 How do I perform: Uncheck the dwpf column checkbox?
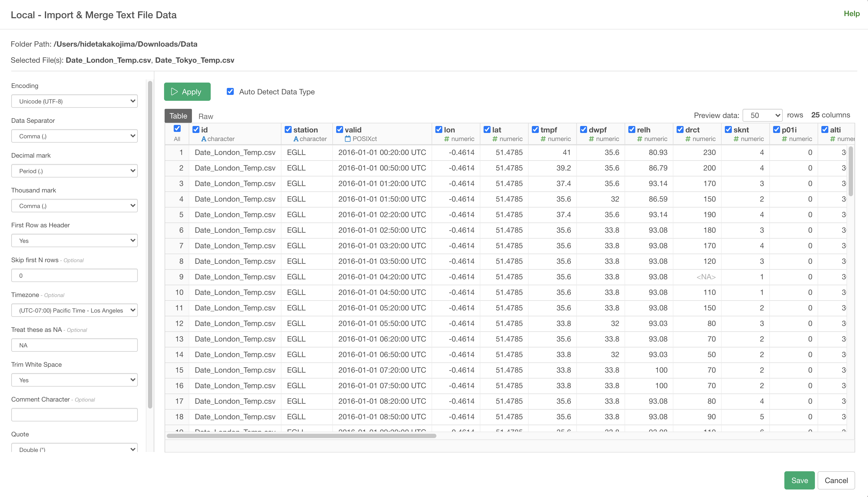pos(583,130)
